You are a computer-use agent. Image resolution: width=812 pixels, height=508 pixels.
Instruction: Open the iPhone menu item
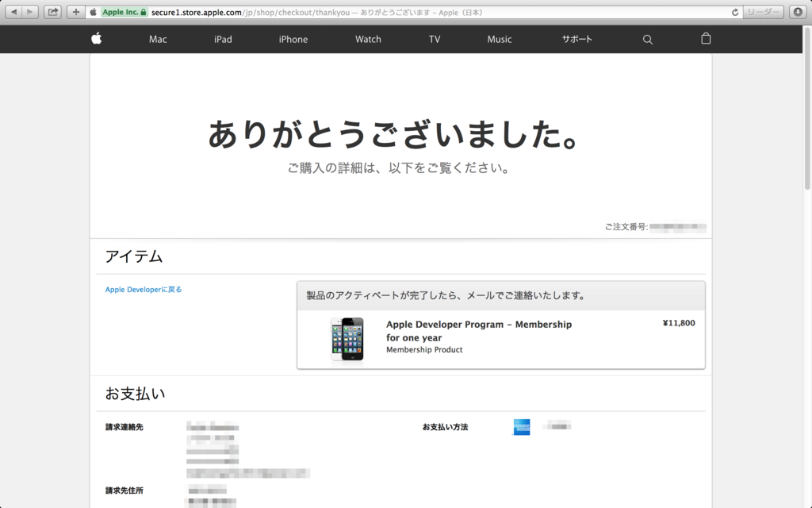tap(293, 40)
